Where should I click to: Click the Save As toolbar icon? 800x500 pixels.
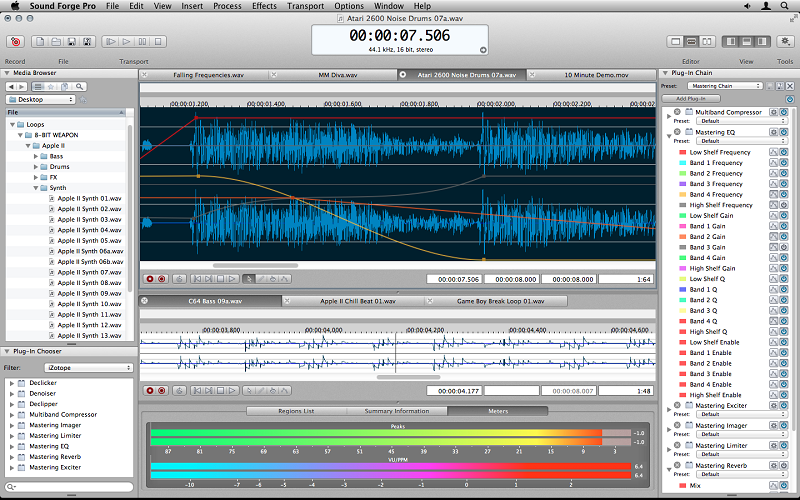(x=87, y=41)
